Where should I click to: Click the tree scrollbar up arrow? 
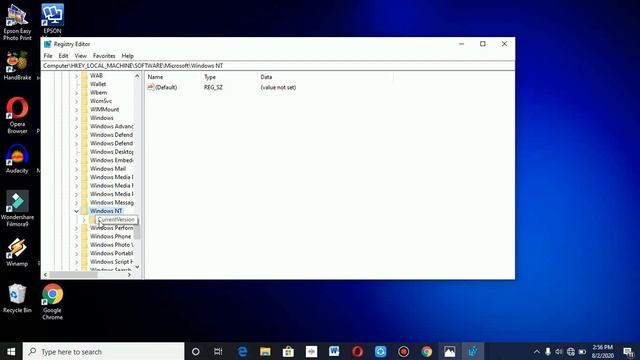(x=137, y=76)
